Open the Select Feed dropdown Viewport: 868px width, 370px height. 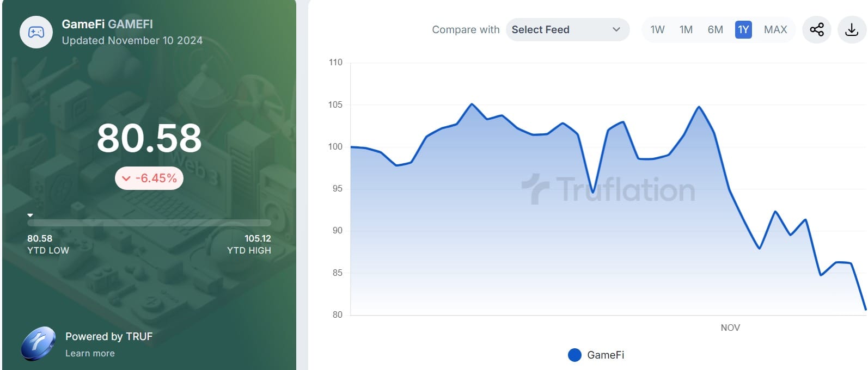coord(567,29)
